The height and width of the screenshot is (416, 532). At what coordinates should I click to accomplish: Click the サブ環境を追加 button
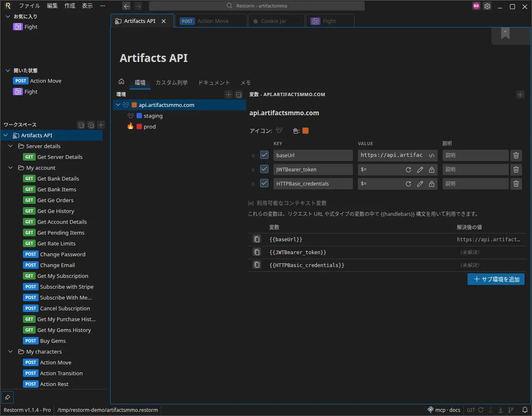(496, 279)
